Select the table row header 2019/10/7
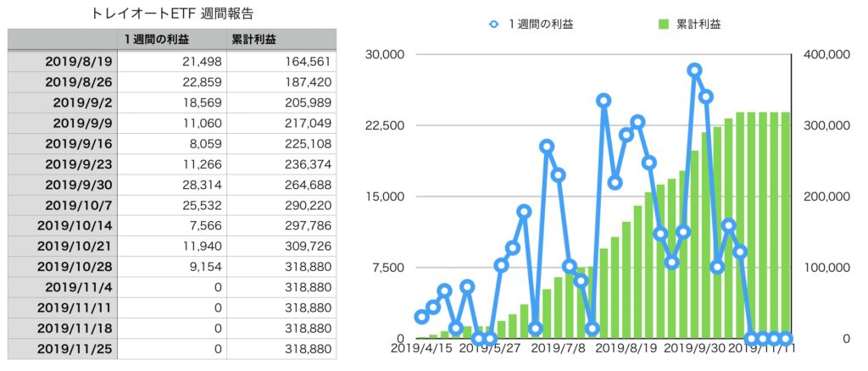This screenshot has height=371, width=868. point(63,205)
